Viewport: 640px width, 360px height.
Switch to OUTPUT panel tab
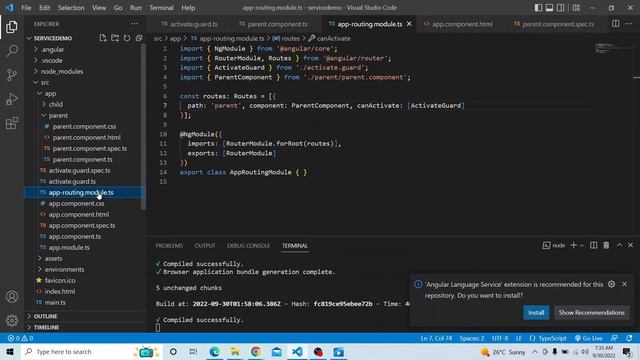(x=205, y=246)
